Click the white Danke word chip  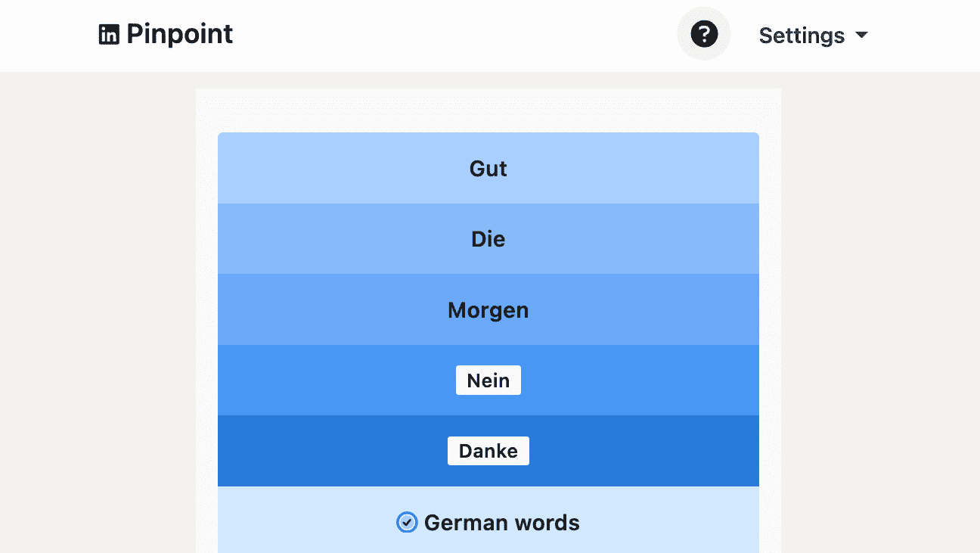click(488, 451)
